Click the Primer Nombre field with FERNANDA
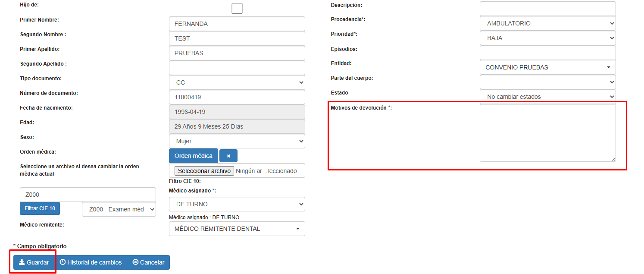 [x=237, y=24]
